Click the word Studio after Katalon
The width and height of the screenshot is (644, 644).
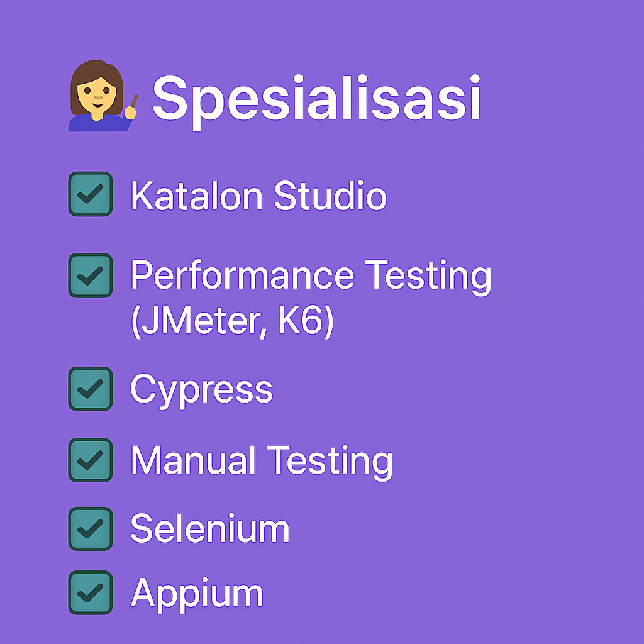tap(330, 196)
